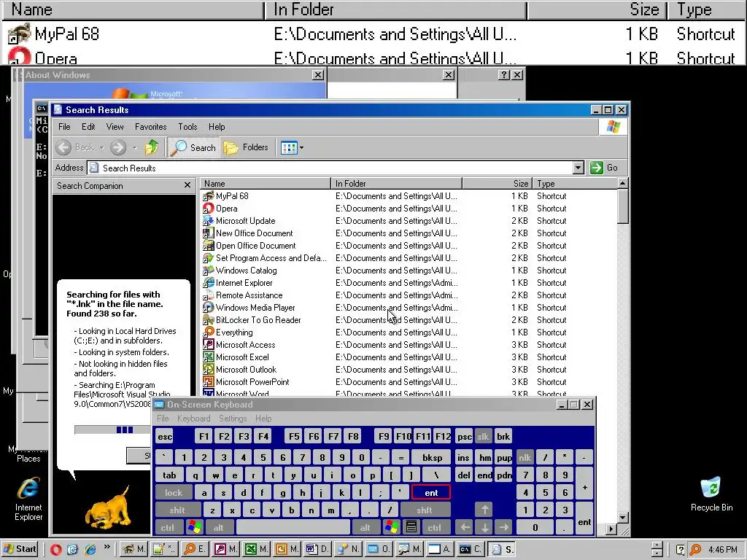The height and width of the screenshot is (560, 747).
Task: Select the MyPal 68 shortcut icon in results list
Action: tap(208, 195)
